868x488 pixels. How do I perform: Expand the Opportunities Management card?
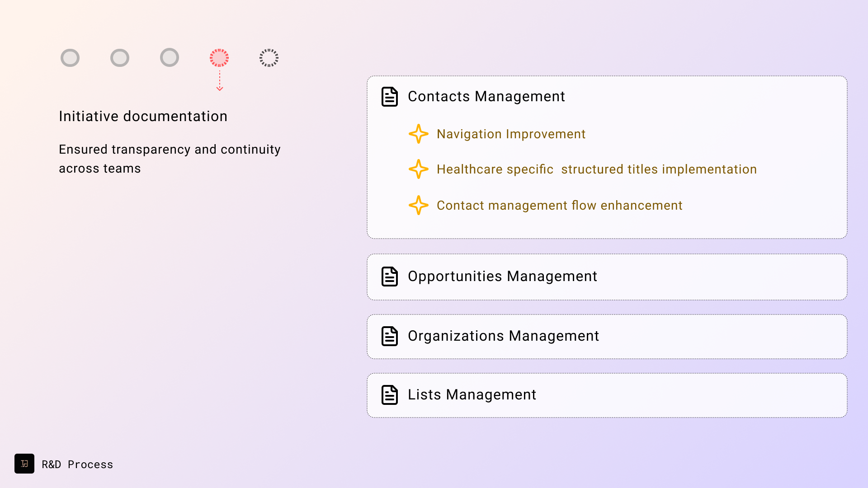607,277
